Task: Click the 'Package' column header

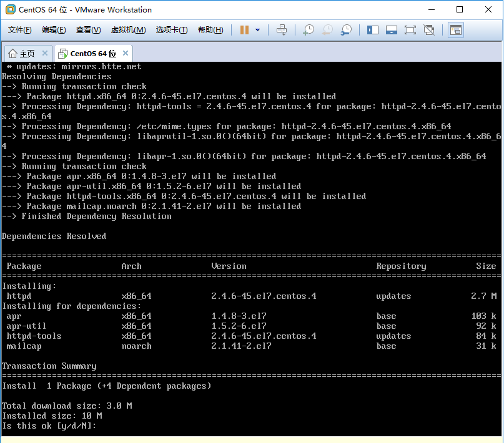Action: click(x=24, y=266)
